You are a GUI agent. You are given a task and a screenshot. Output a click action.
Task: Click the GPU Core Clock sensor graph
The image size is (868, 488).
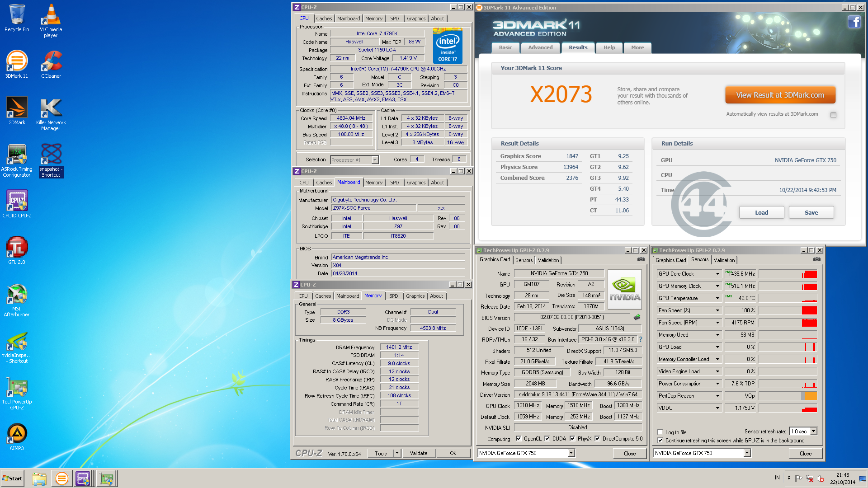click(788, 273)
